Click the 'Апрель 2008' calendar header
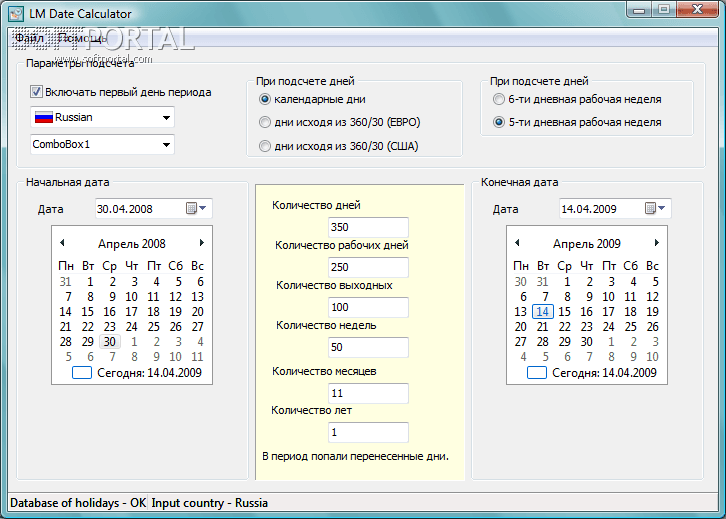Screen dimensions: 726x519 pyautogui.click(x=132, y=244)
